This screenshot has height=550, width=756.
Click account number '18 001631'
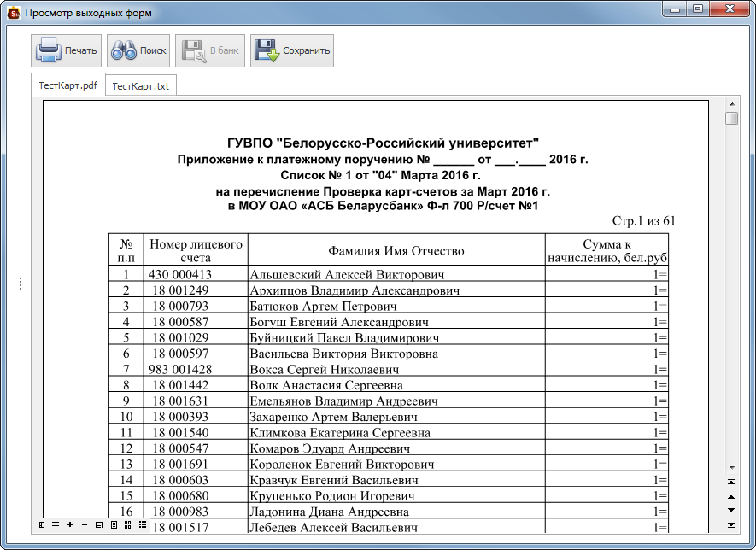coord(180,401)
